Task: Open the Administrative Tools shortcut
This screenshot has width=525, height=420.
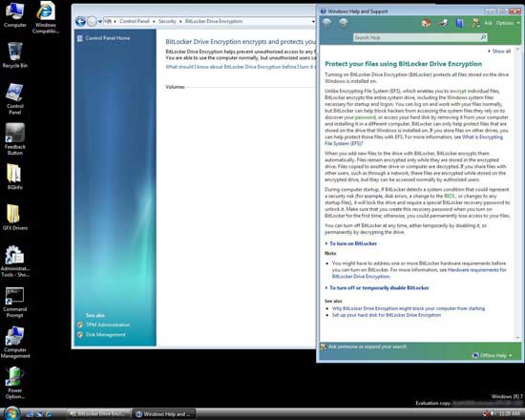Action: click(x=14, y=262)
